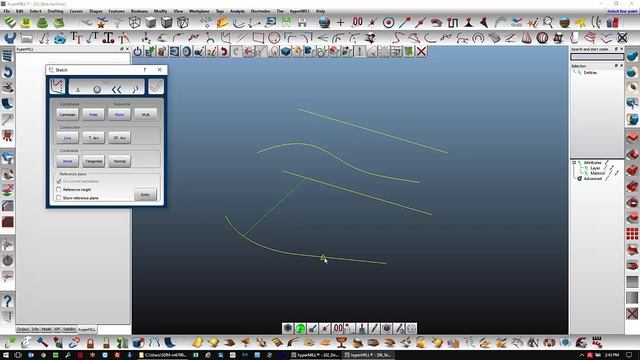Click the rectangle sketch tool icon
Image resolution: width=640 pixels, height=360 pixels.
pos(258,38)
